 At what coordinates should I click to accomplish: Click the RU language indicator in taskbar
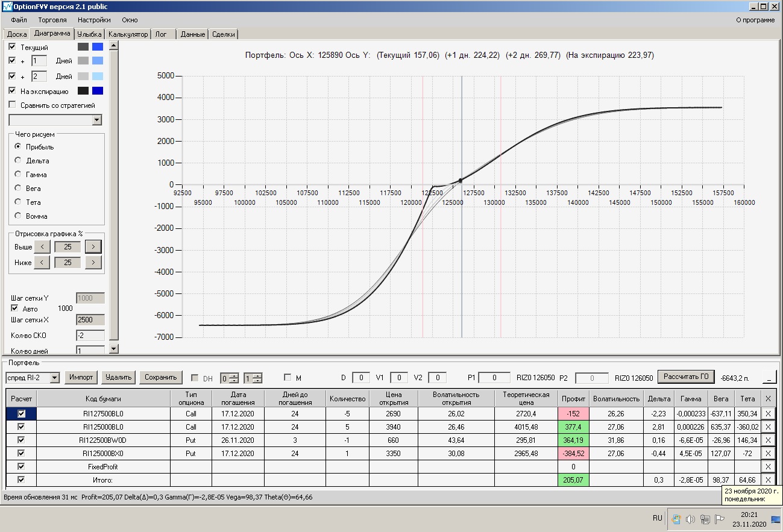click(x=657, y=519)
